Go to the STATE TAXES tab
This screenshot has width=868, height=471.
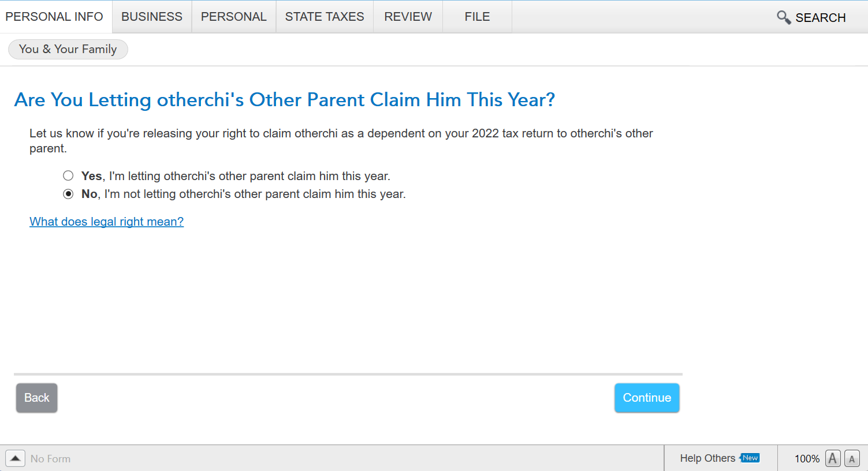pyautogui.click(x=325, y=17)
